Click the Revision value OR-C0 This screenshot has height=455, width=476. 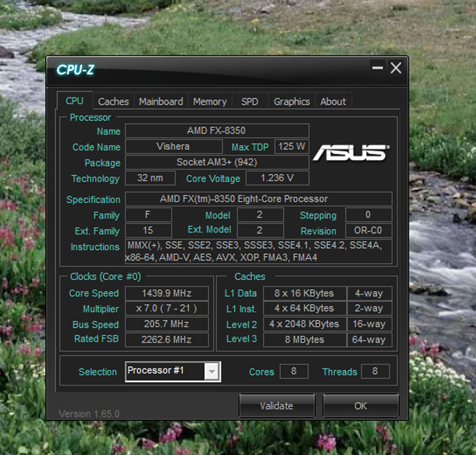tap(369, 231)
